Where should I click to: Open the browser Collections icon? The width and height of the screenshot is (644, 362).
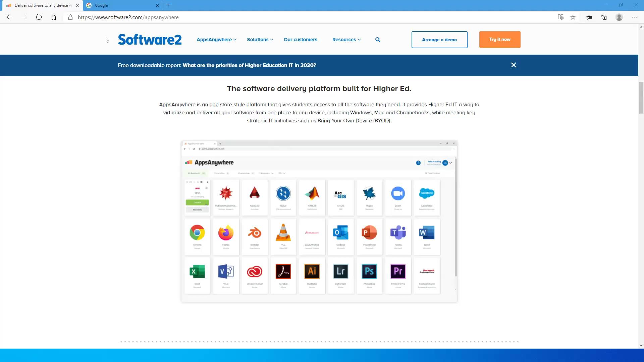pyautogui.click(x=604, y=17)
